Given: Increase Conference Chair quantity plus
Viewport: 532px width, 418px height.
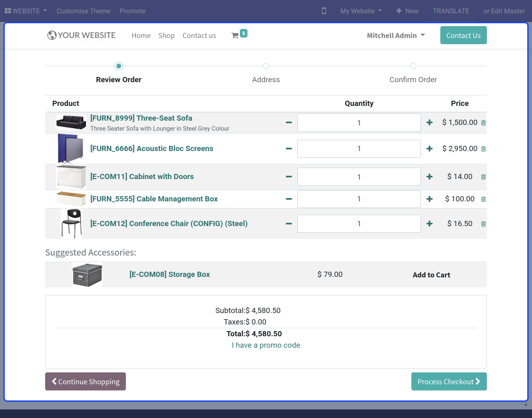Looking at the screenshot, I should (429, 224).
